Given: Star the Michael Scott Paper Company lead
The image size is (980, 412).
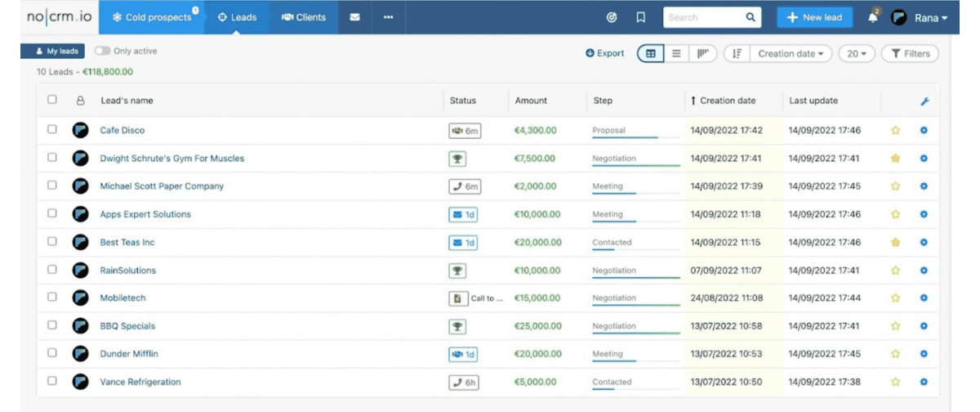Looking at the screenshot, I should coord(895,186).
